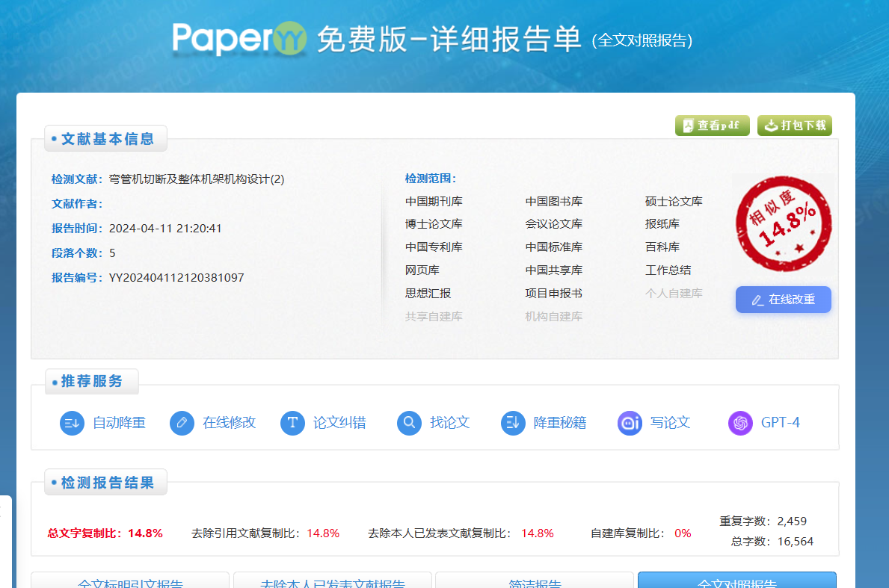The width and height of the screenshot is (889, 588).
Task: Open 在线改重 online rewriting
Action: (783, 299)
